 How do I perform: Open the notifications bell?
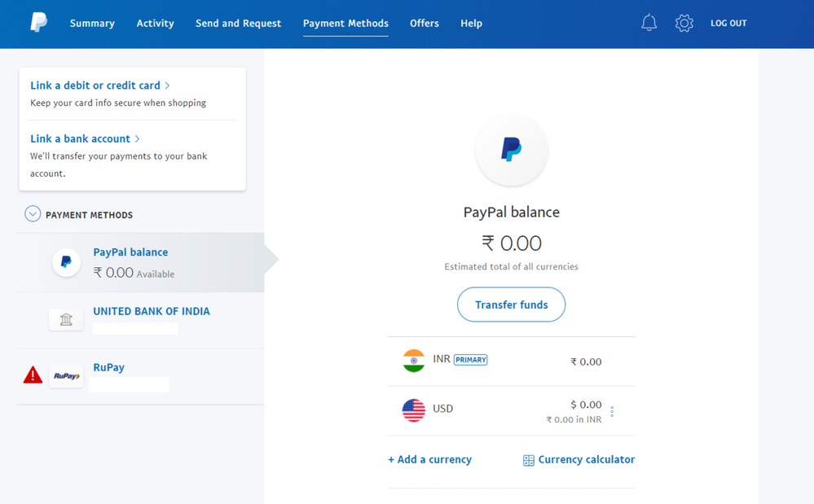(649, 23)
